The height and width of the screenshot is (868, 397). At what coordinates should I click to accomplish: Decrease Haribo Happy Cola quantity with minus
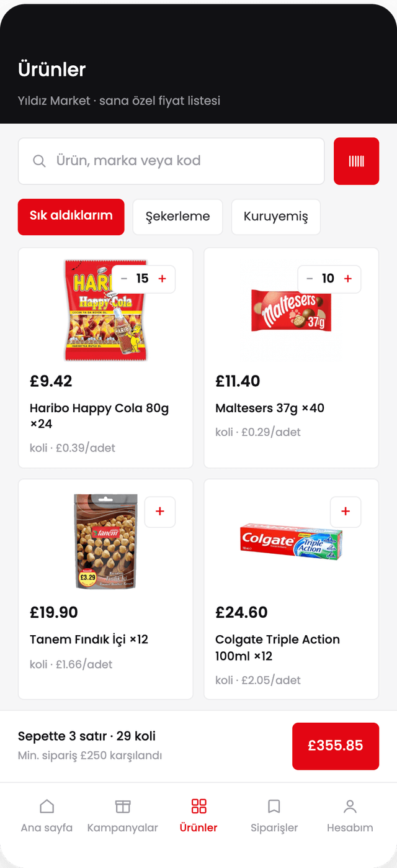[124, 279]
